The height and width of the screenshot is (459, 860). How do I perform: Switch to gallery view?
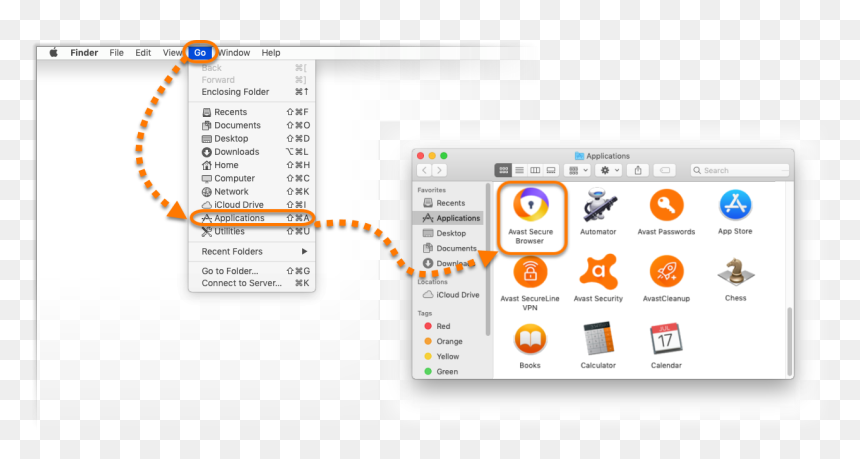[x=551, y=171]
